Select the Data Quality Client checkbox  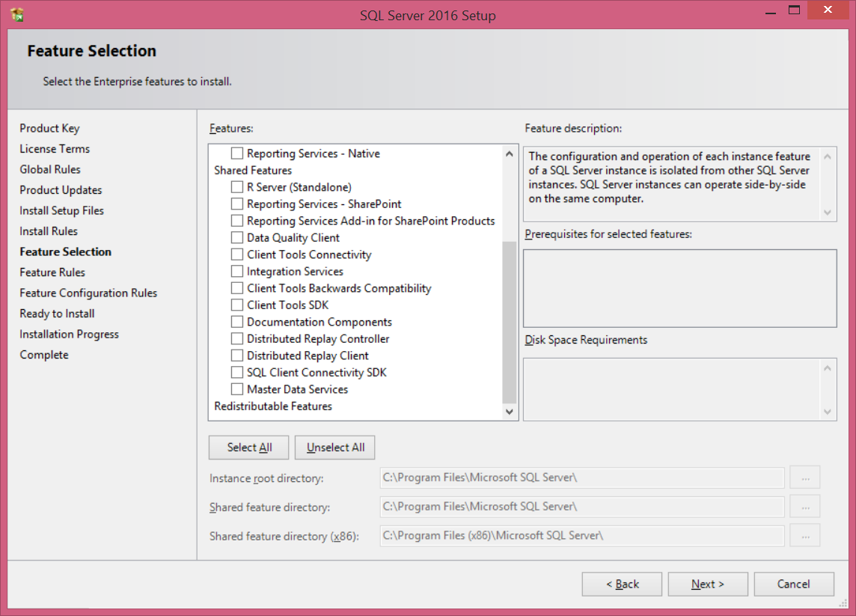point(237,238)
